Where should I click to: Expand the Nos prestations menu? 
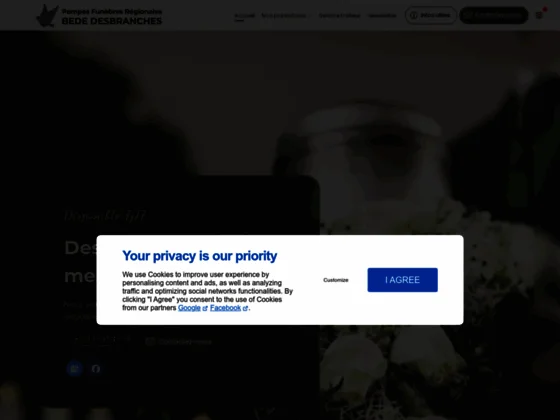(x=286, y=16)
